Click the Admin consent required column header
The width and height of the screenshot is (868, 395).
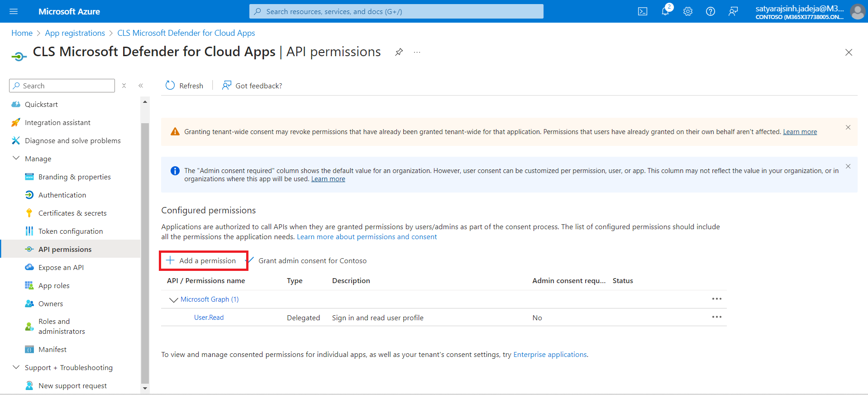pyautogui.click(x=569, y=281)
